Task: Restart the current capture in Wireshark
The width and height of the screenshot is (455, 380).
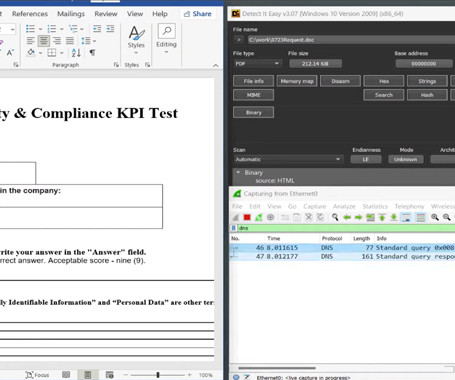Action: pyautogui.click(x=259, y=217)
